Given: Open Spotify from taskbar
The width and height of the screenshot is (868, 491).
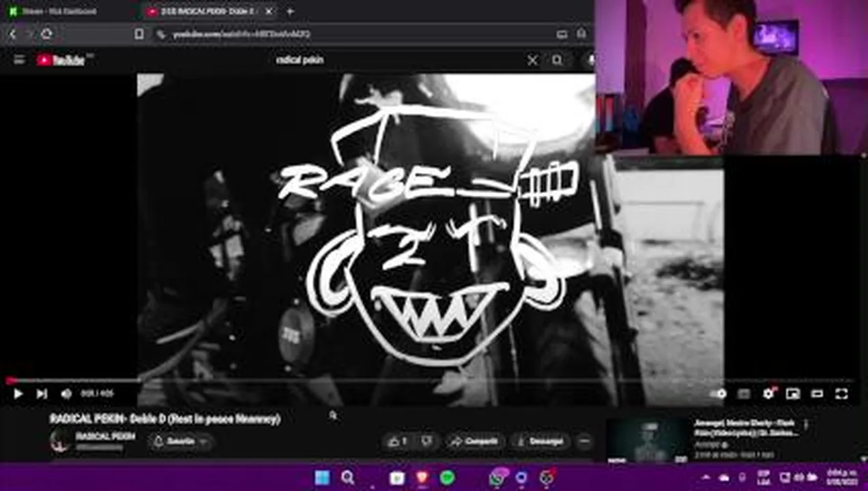Looking at the screenshot, I should (x=447, y=477).
